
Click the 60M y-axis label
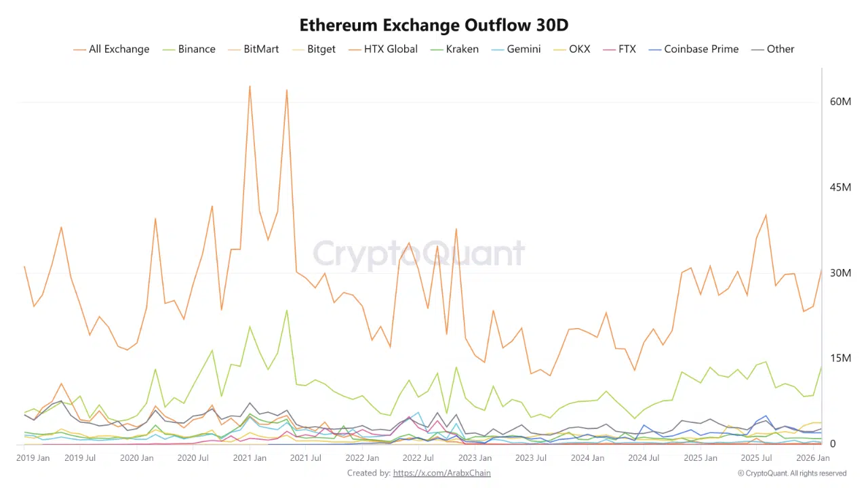pos(840,102)
